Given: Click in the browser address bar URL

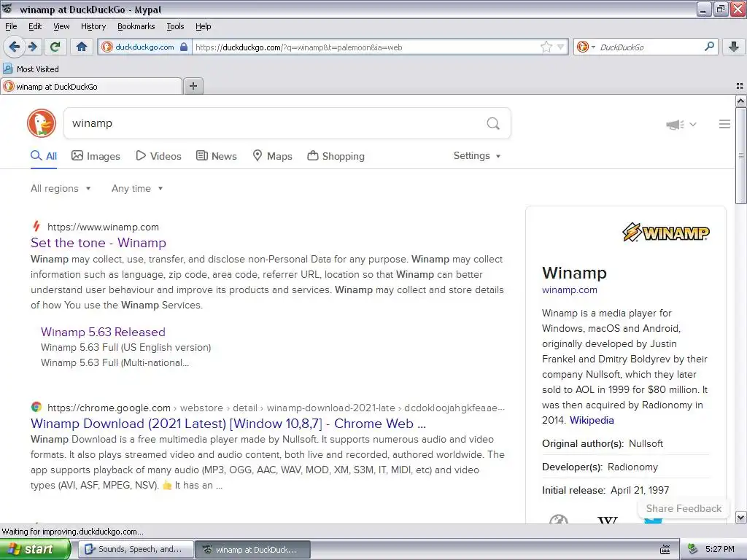Looking at the screenshot, I should click(x=365, y=47).
